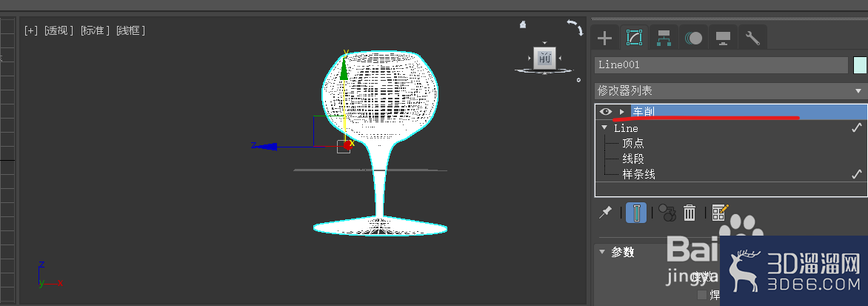Open the Hierarchy panel tab
The width and height of the screenshot is (868, 306).
pyautogui.click(x=664, y=39)
